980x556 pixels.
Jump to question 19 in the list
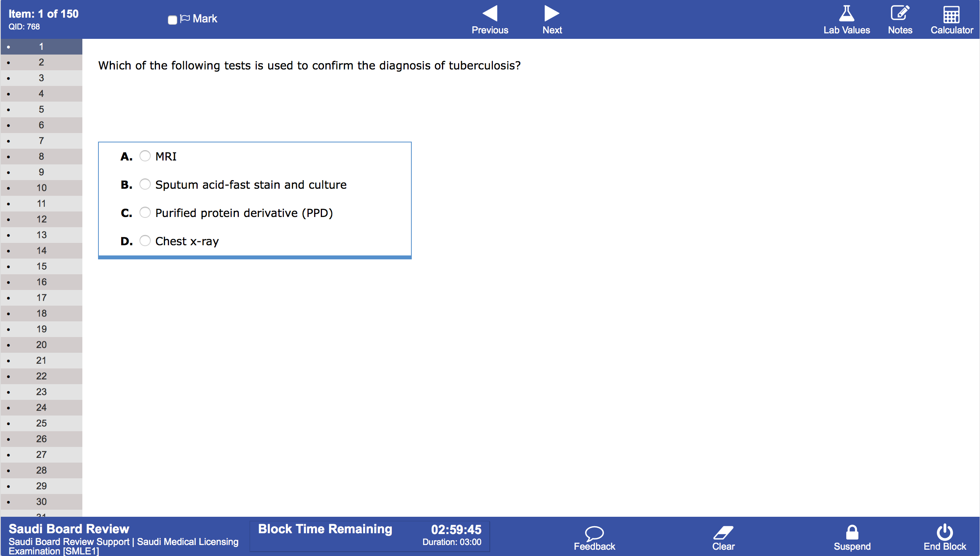click(41, 329)
